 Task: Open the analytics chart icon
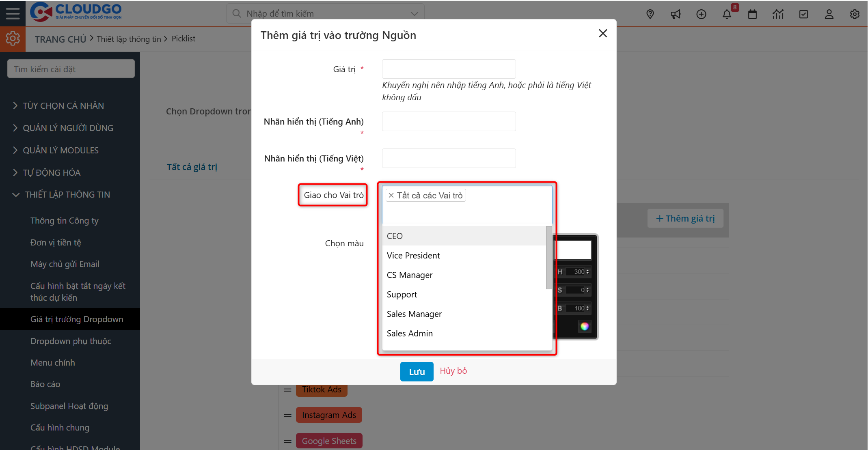point(778,14)
